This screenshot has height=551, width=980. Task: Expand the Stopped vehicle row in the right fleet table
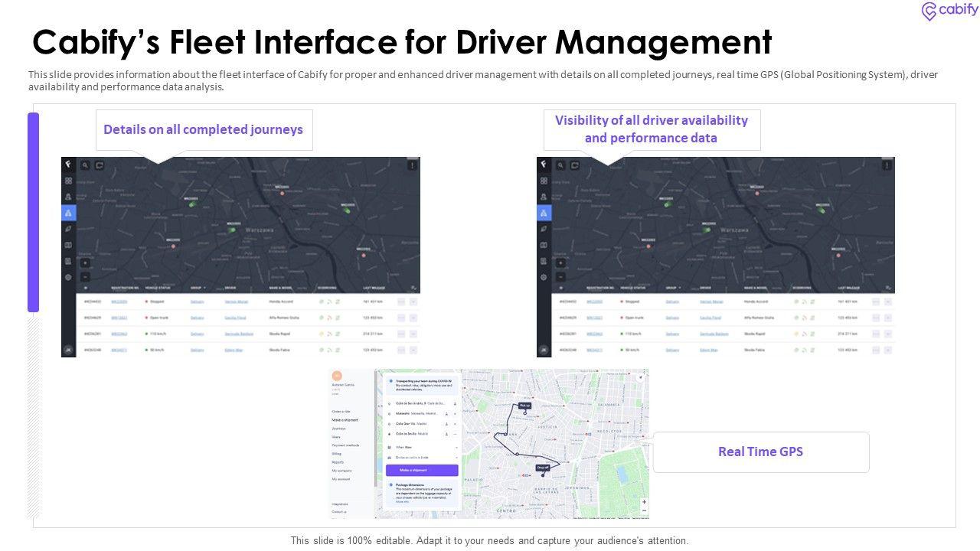pos(888,302)
